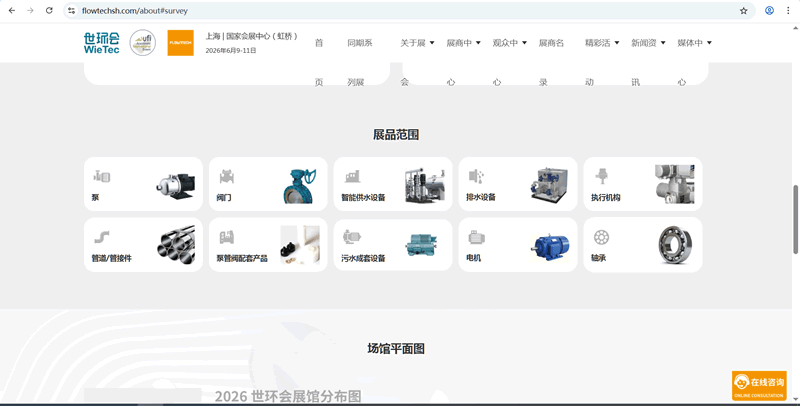Expand the 关于展会 dropdown menu

tap(418, 43)
